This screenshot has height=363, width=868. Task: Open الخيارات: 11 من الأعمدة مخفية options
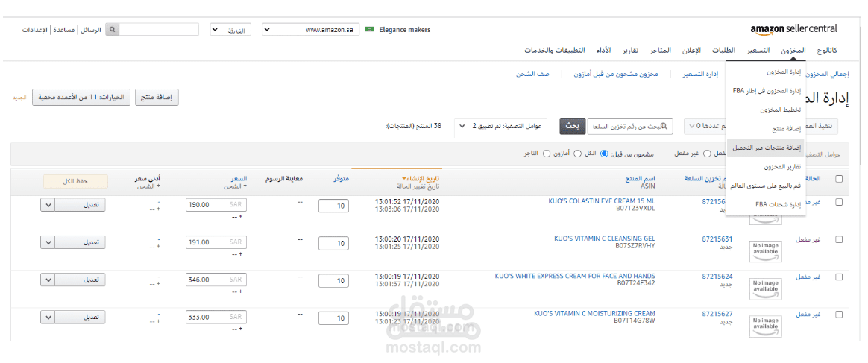coord(81,97)
